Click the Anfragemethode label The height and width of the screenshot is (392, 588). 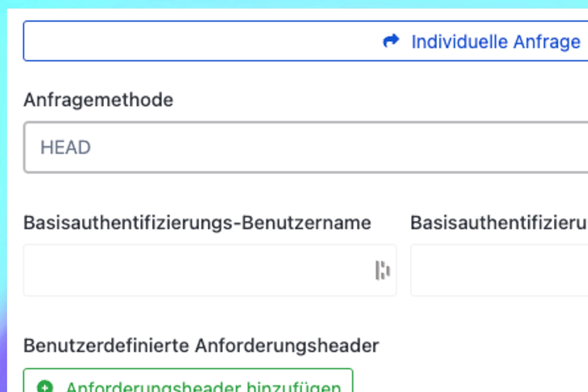pos(98,100)
